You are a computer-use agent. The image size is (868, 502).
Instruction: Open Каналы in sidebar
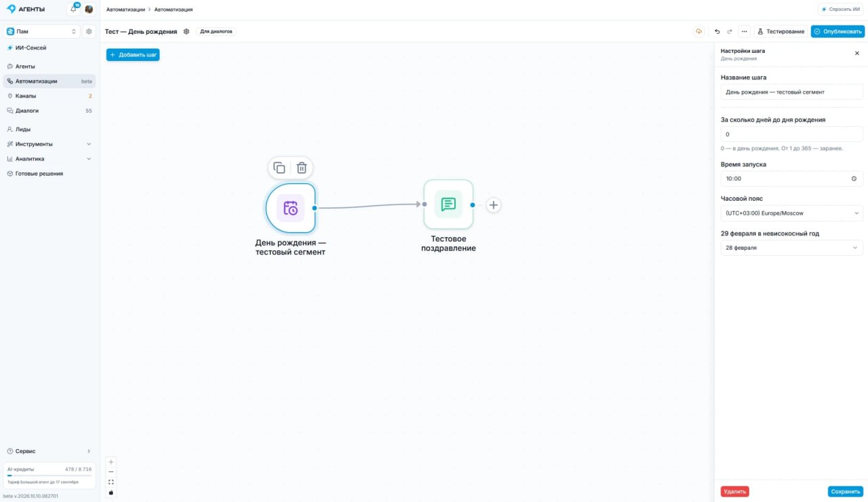49,96
